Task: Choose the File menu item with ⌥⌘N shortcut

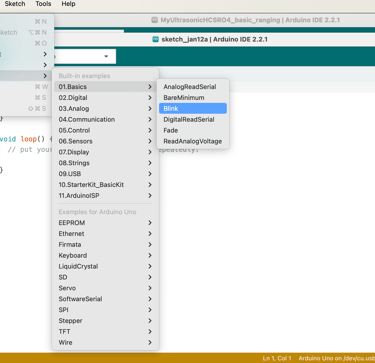Action: [27, 32]
